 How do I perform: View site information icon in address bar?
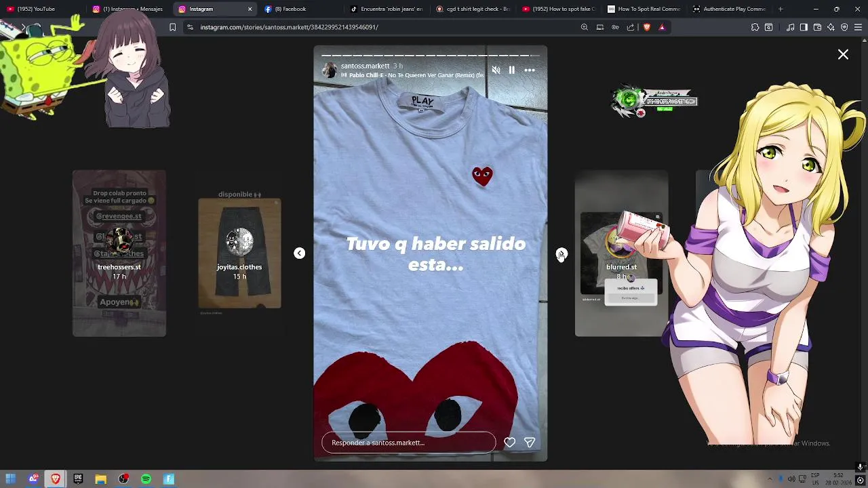point(191,27)
